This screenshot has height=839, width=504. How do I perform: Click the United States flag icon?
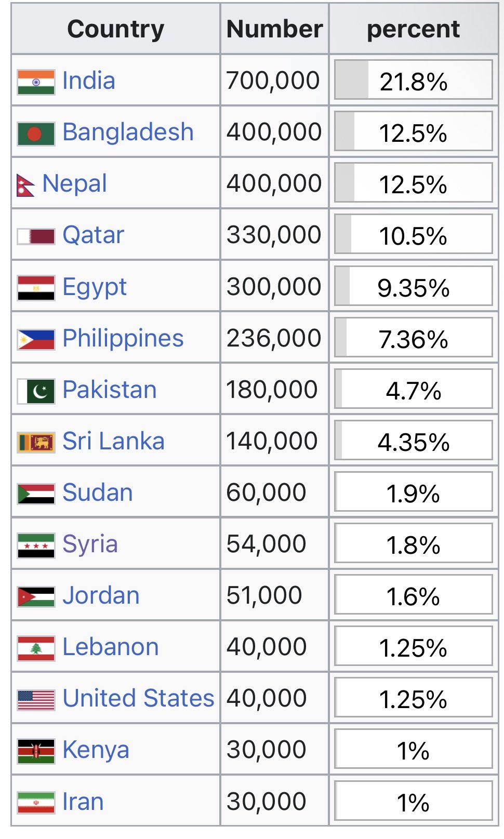(x=36, y=700)
